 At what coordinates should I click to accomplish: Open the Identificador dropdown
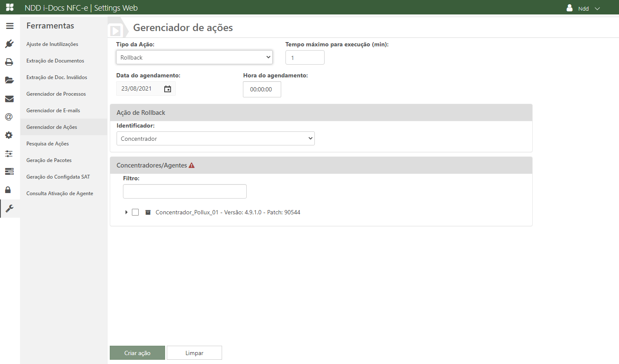215,139
